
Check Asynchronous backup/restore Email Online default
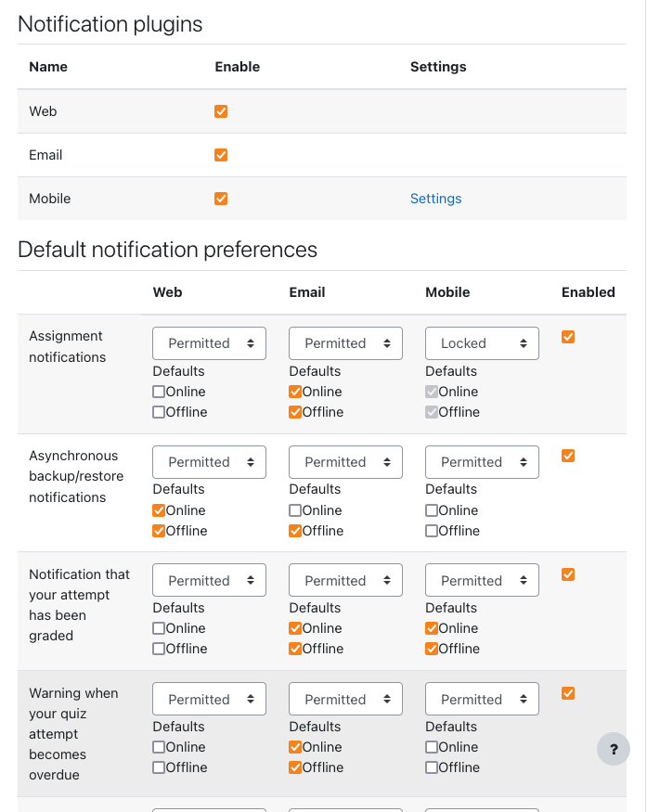pyautogui.click(x=295, y=510)
